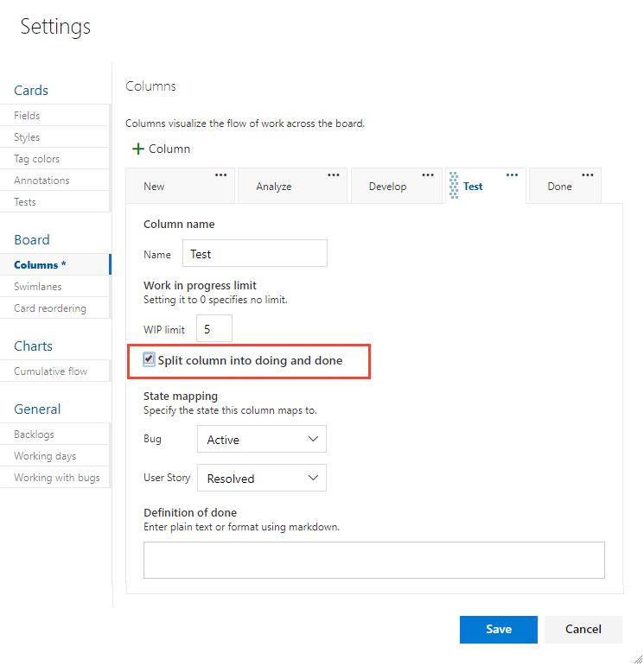
Task: Save the board settings
Action: point(498,630)
